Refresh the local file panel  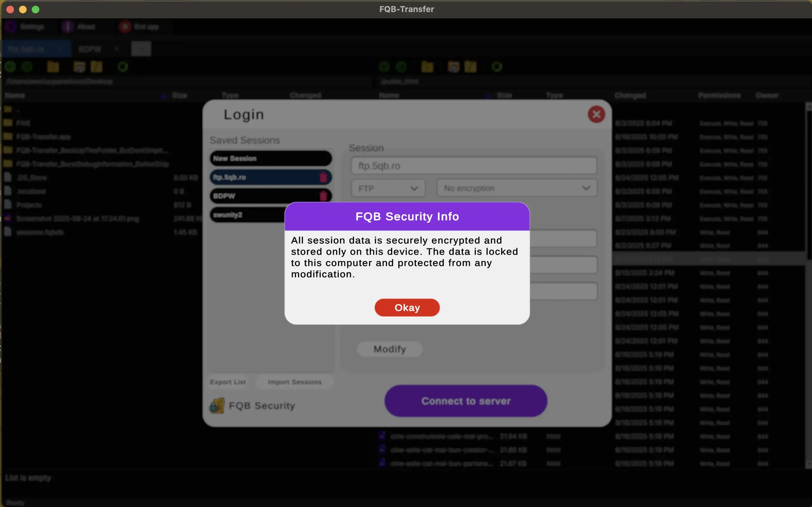(x=122, y=67)
